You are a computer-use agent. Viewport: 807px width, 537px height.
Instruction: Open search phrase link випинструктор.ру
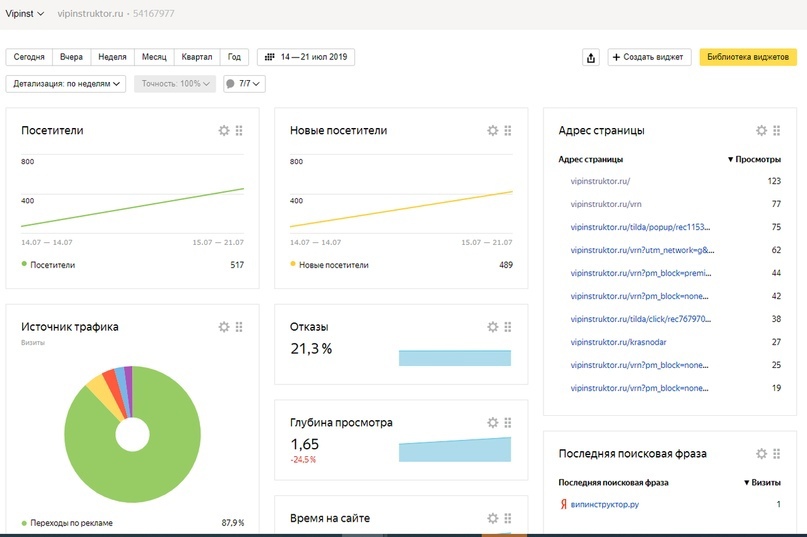[x=605, y=505]
